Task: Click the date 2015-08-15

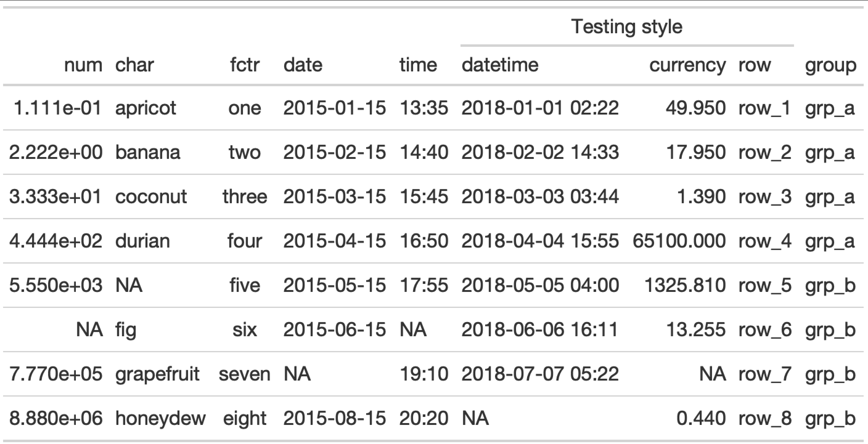Action: pos(335,418)
